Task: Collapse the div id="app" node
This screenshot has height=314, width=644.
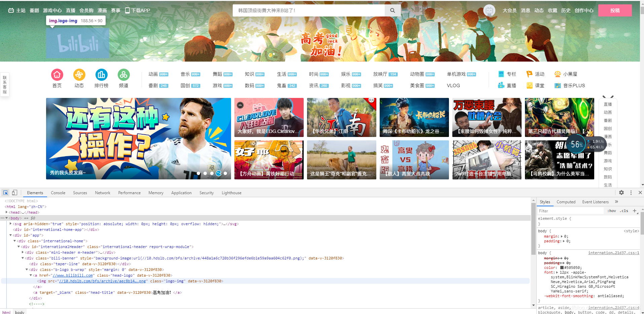Action: pyautogui.click(x=11, y=235)
